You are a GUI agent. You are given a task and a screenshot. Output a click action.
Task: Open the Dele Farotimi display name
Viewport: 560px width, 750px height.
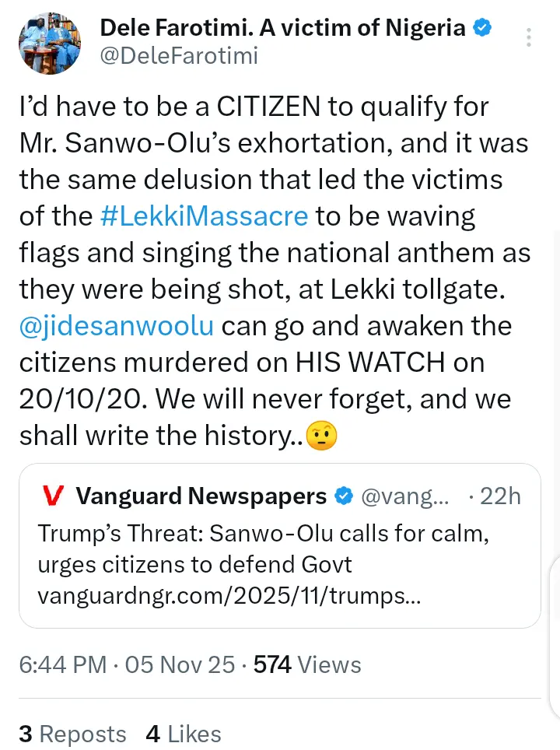[282, 29]
